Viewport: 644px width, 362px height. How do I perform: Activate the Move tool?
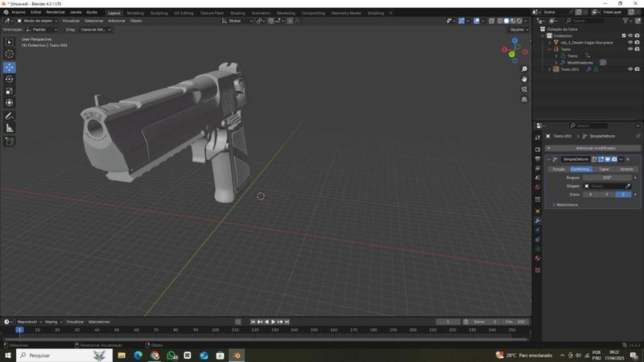click(x=10, y=67)
